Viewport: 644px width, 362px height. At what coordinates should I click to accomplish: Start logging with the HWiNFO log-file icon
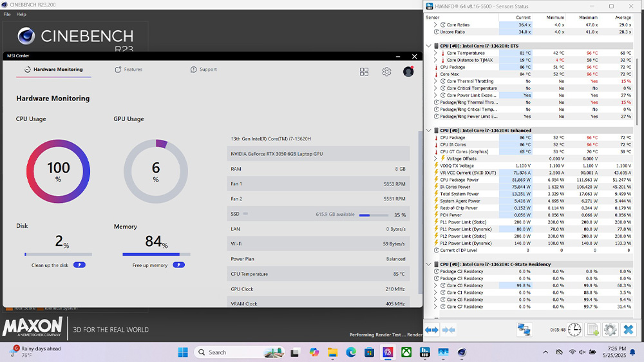pyautogui.click(x=592, y=330)
